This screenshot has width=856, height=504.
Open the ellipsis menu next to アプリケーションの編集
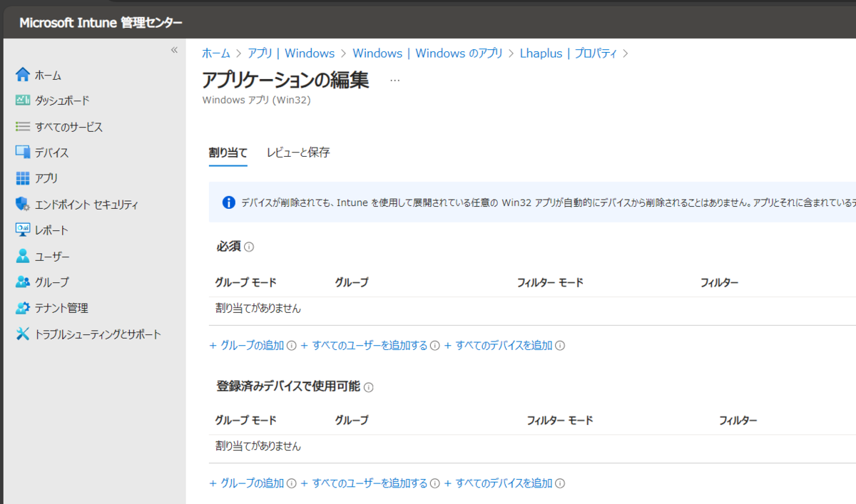click(395, 81)
